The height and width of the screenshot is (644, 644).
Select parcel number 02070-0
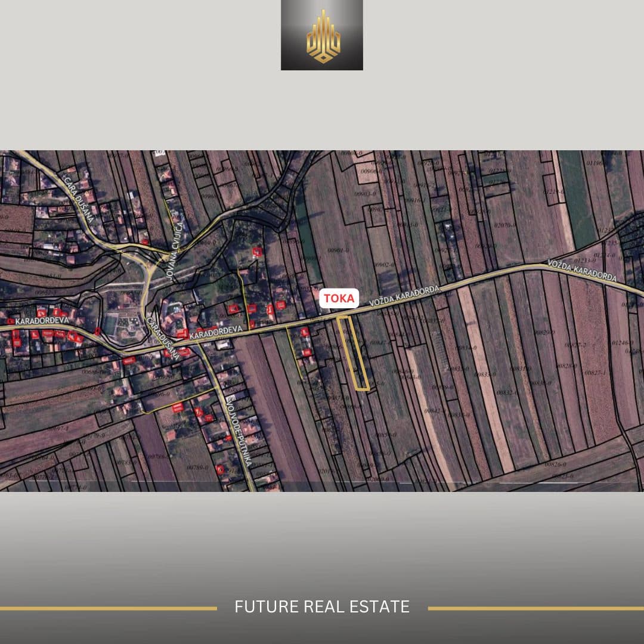(505, 225)
